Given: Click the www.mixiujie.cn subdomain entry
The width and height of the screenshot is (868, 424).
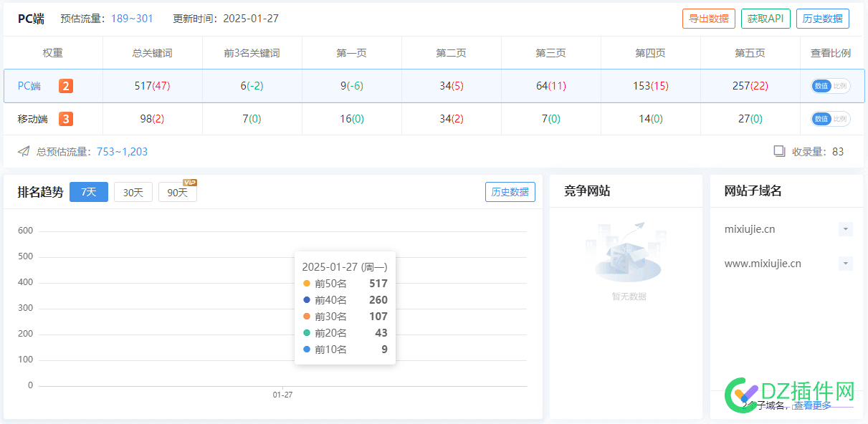Looking at the screenshot, I should [763, 264].
